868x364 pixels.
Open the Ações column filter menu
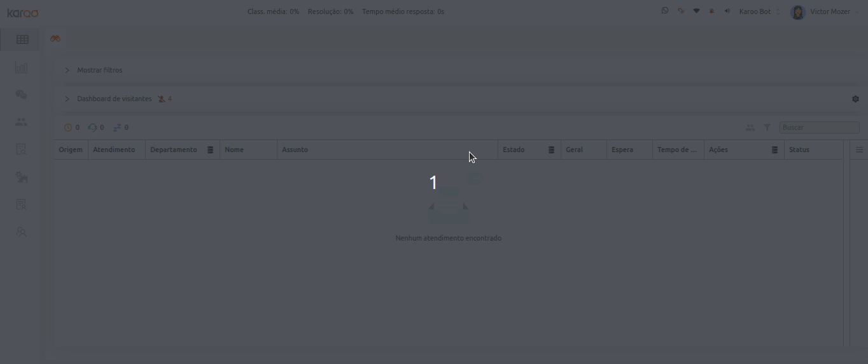(774, 150)
